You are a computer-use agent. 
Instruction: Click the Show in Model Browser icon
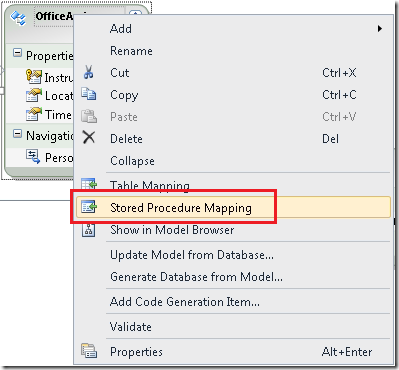click(89, 230)
